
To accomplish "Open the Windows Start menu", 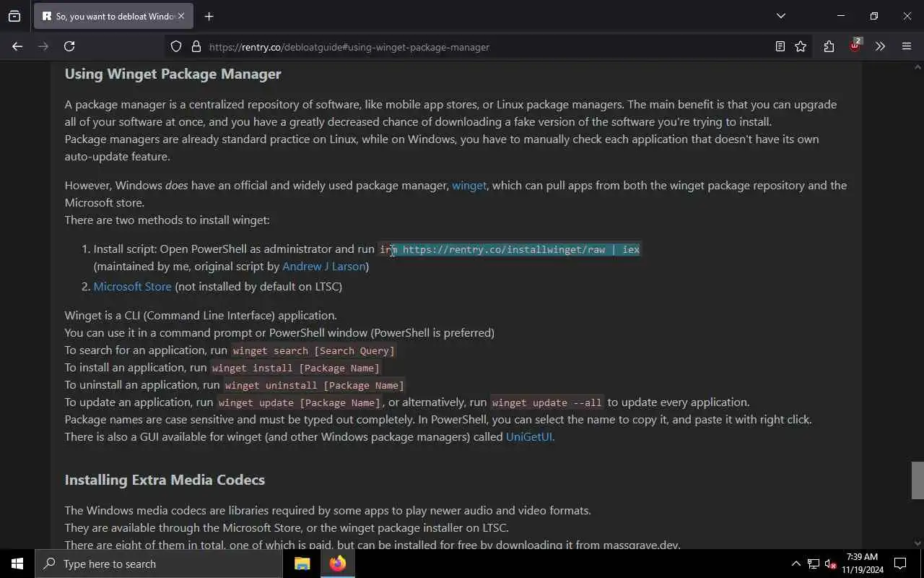I will [x=17, y=564].
